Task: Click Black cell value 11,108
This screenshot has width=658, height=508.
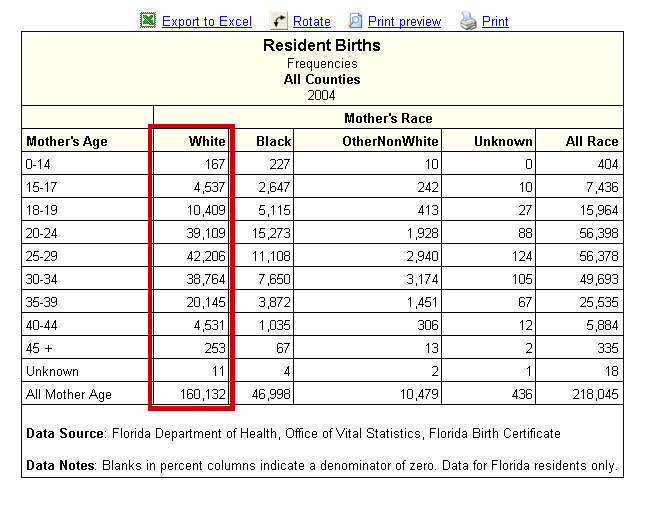Action: pyautogui.click(x=271, y=256)
